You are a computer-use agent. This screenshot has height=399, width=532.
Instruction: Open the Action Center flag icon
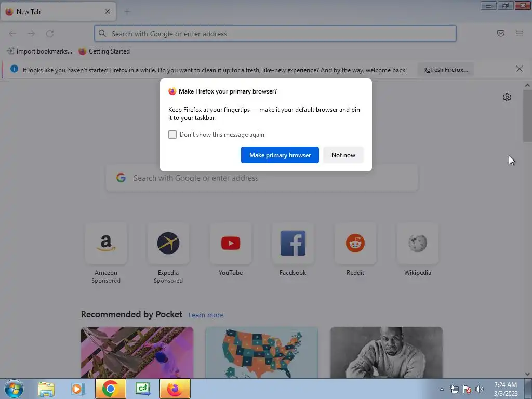467,389
